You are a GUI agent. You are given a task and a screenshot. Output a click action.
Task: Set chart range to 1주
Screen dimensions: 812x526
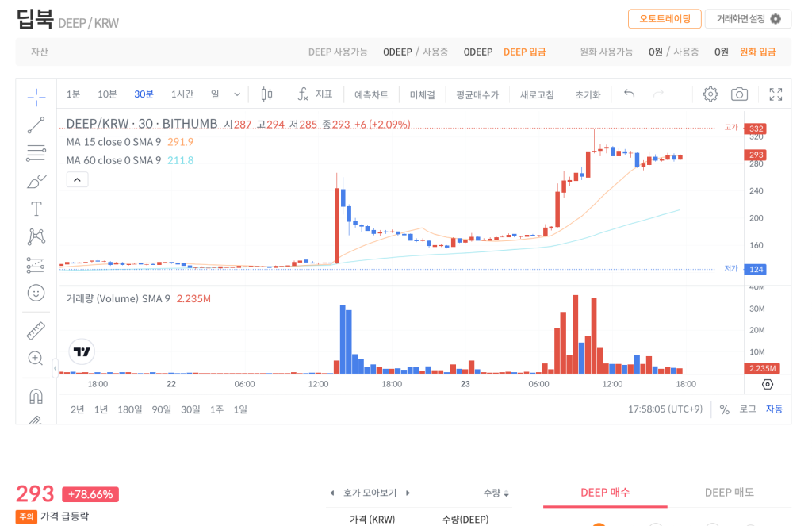(x=217, y=409)
